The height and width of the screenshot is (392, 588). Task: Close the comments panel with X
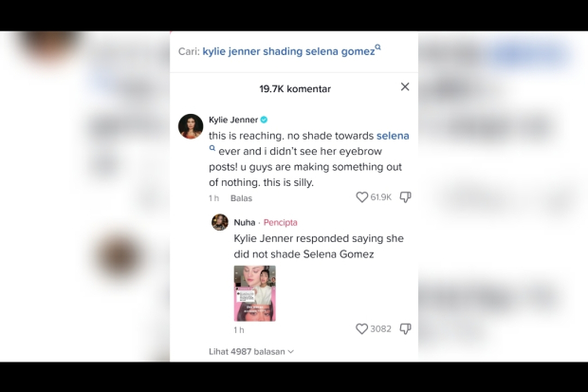click(405, 86)
